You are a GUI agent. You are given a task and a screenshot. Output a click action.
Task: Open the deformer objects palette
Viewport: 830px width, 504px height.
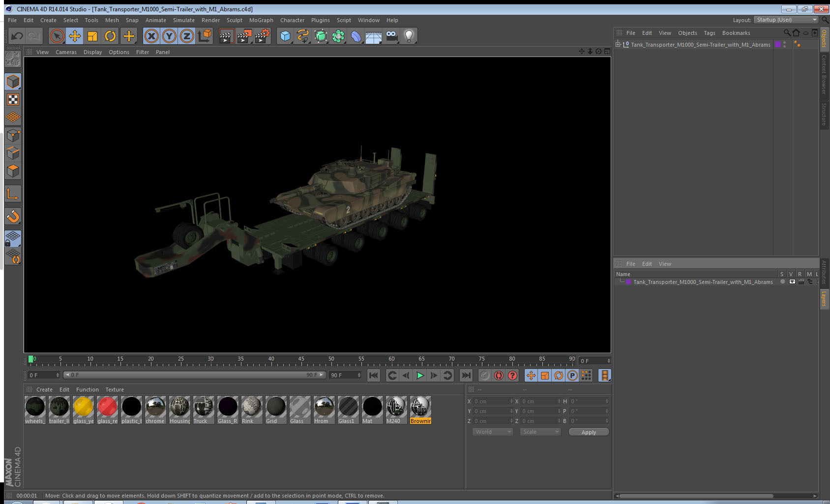tap(356, 36)
